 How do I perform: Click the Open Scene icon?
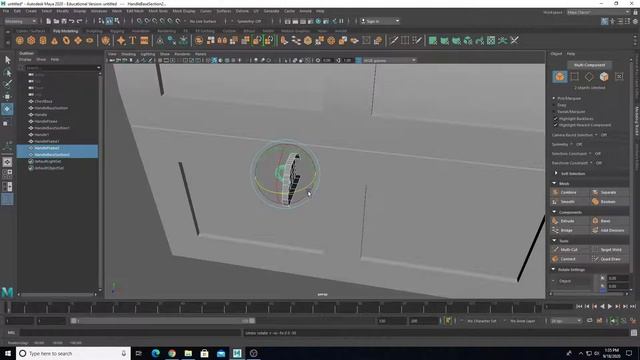point(56,21)
